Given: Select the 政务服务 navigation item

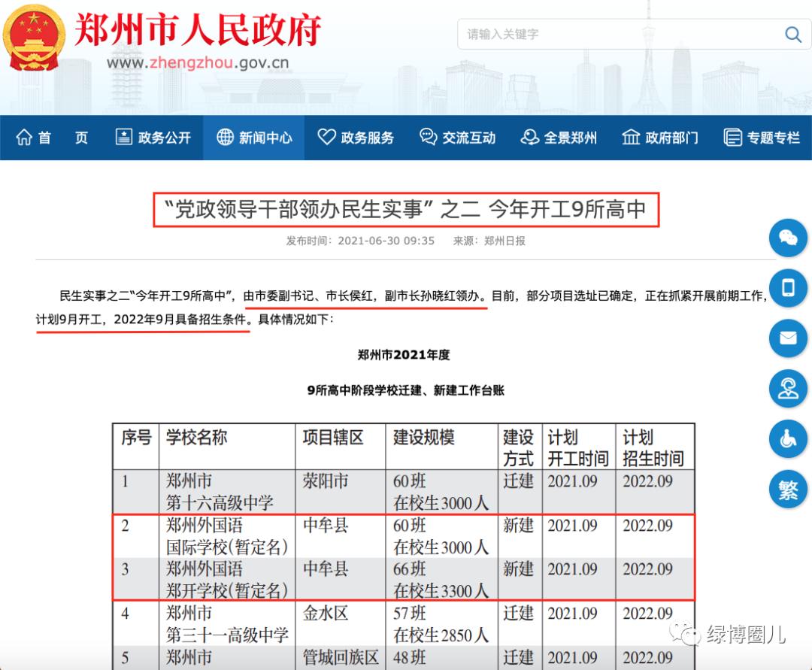Looking at the screenshot, I should point(355,138).
